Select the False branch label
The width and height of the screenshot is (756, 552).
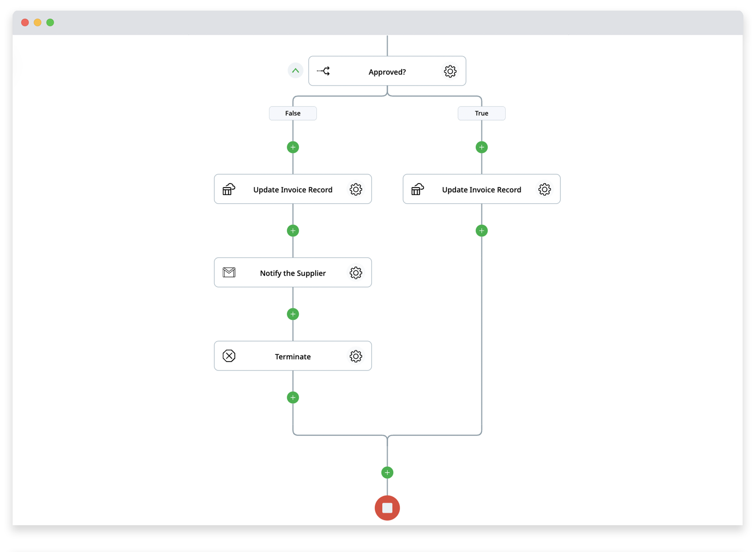[293, 113]
